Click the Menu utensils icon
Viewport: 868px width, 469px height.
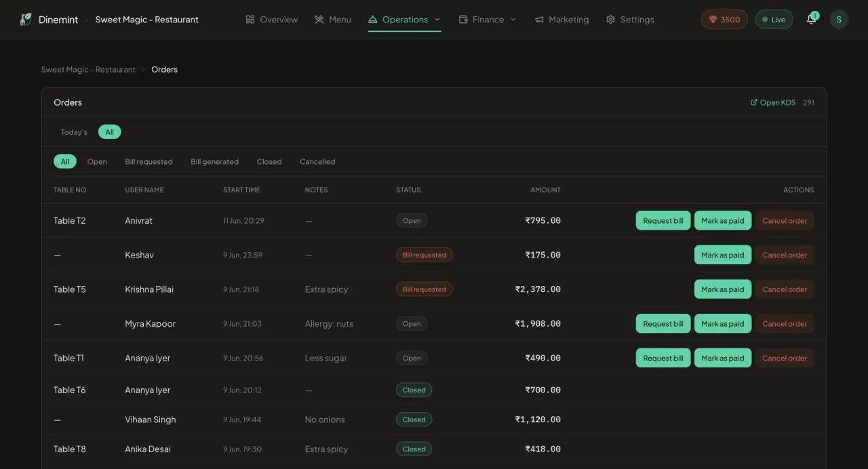[x=319, y=20]
